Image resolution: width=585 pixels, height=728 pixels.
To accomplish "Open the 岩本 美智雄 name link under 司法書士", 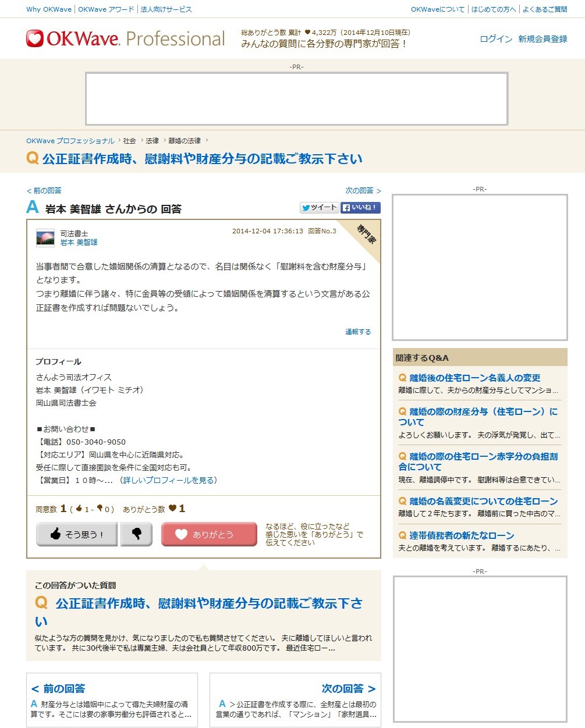I will click(79, 243).
